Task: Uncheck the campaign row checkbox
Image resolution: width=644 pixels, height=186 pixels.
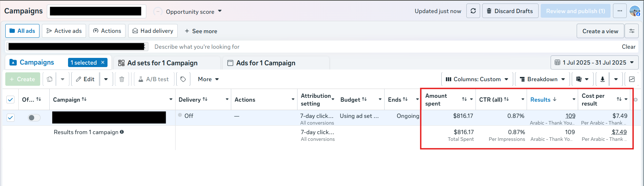Action: click(11, 118)
